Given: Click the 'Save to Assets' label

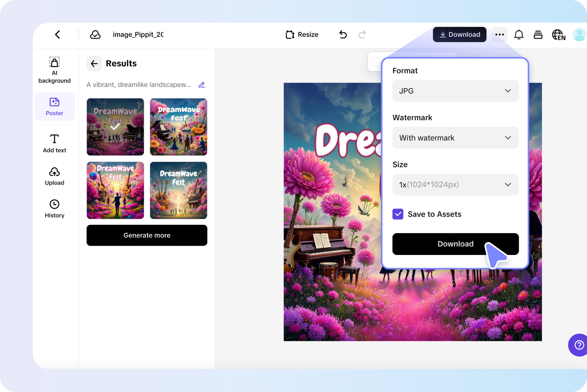Looking at the screenshot, I should click(434, 214).
